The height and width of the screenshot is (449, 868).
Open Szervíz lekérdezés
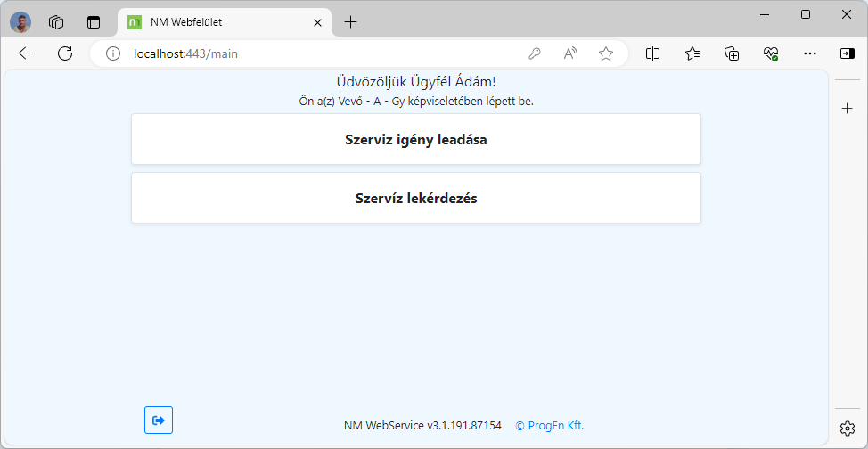[415, 199]
